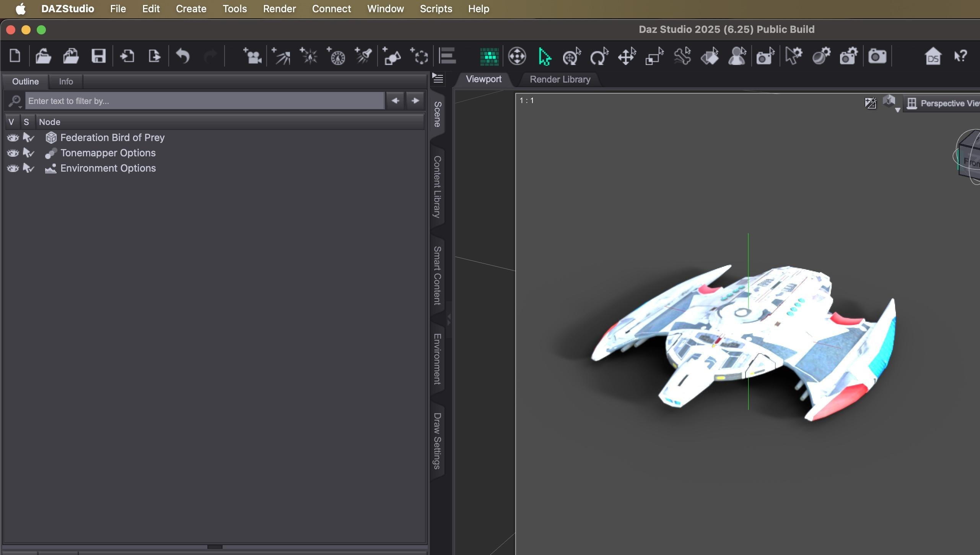The height and width of the screenshot is (555, 980).
Task: Click the Save scene floppy icon
Action: click(98, 56)
